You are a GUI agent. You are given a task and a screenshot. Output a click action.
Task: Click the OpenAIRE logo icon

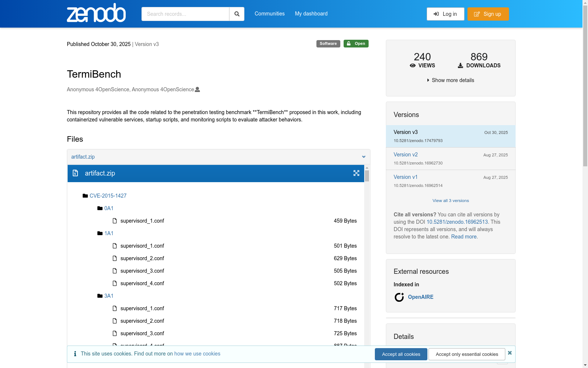pos(399,297)
